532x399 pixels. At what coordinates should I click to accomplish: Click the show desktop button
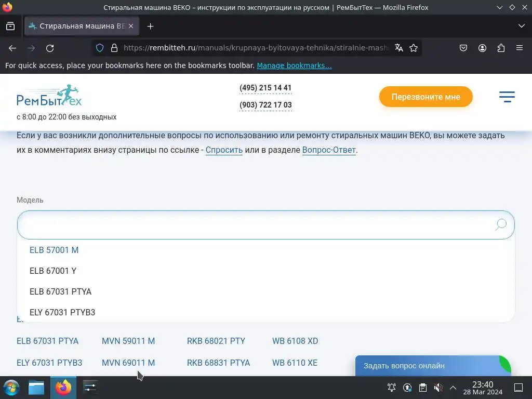[518, 388]
